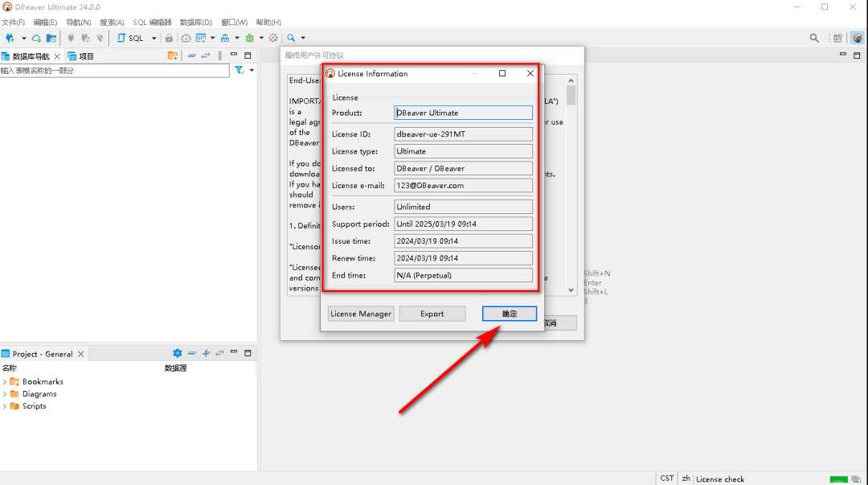Click the table name filter input field

click(x=115, y=71)
